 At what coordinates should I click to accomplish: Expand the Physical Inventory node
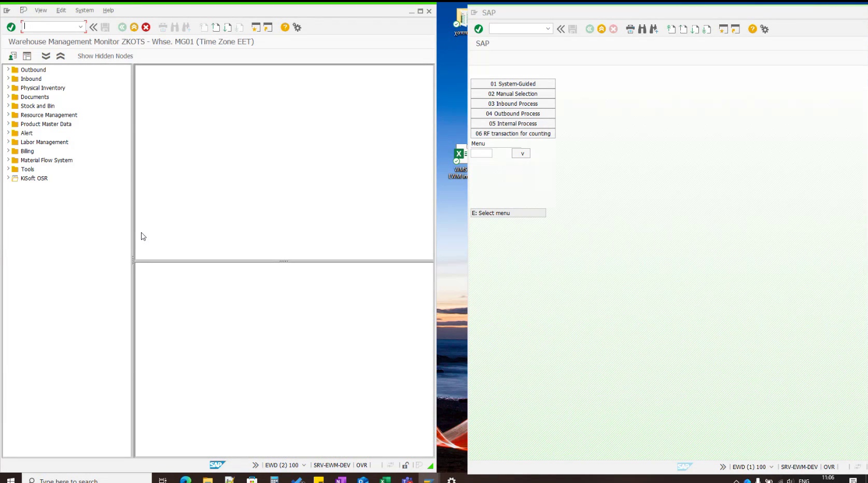coord(7,88)
